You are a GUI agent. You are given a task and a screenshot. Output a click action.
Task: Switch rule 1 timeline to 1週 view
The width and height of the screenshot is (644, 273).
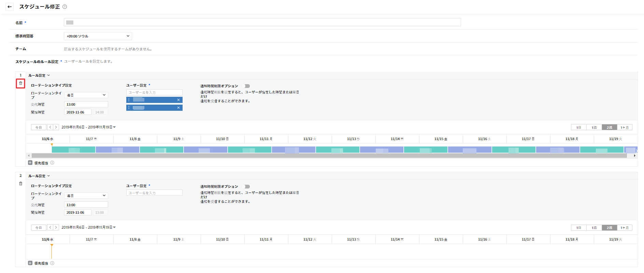coord(594,127)
